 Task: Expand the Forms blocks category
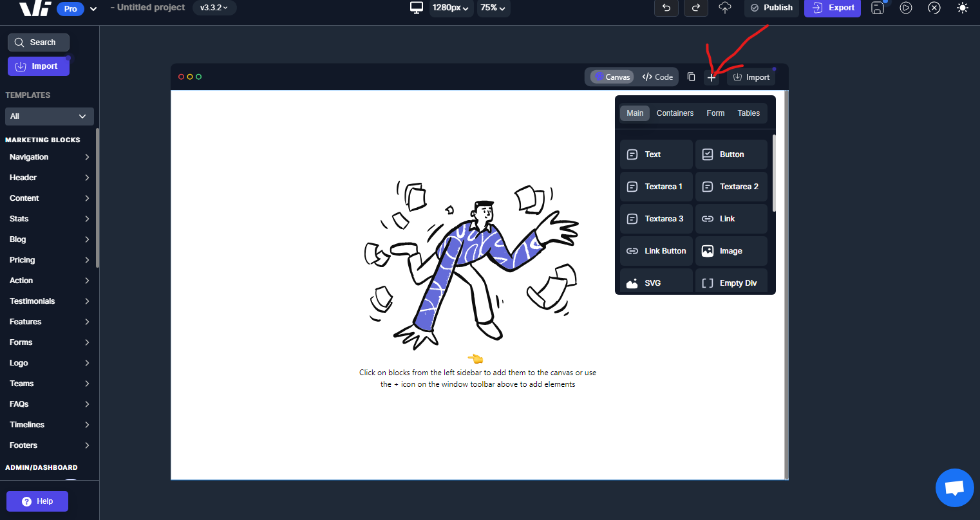[49, 342]
